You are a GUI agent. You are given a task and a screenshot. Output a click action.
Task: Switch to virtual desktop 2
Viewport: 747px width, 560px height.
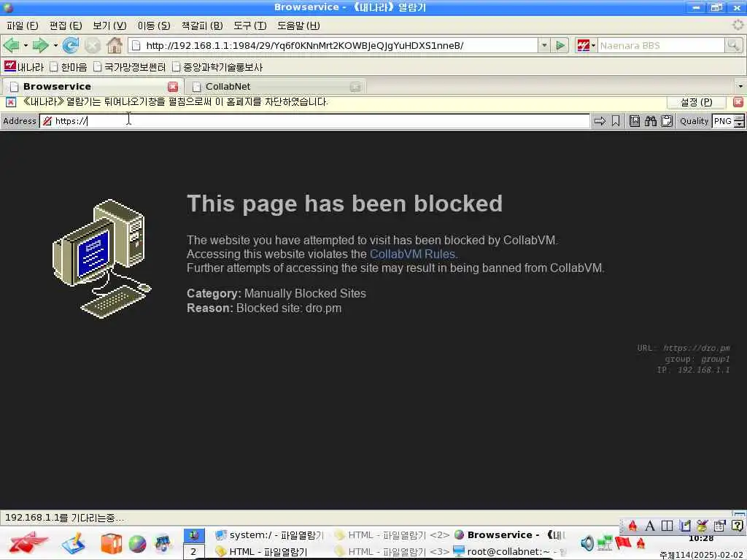click(x=194, y=552)
